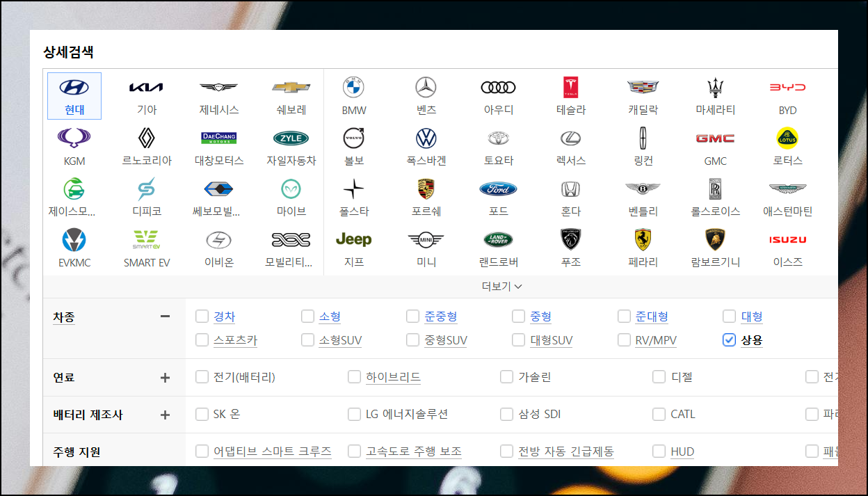This screenshot has height=496, width=868.
Task: Select the KGM brand logo
Action: point(74,138)
